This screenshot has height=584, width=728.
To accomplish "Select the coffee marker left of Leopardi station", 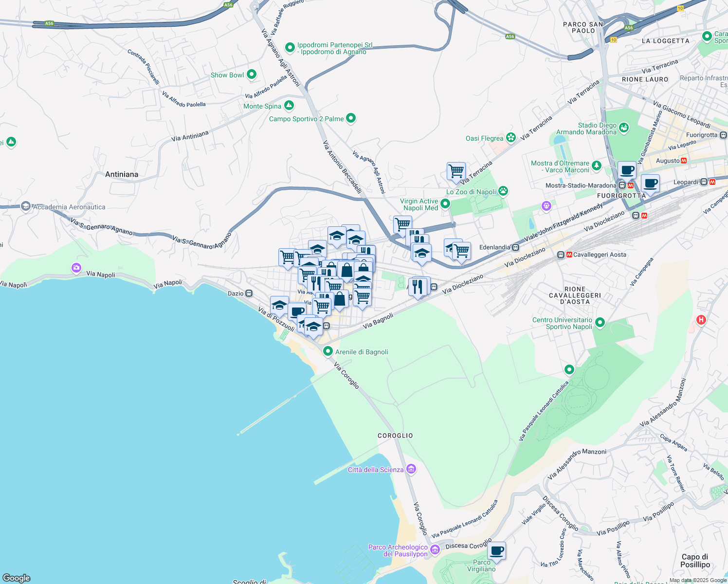I will coord(650,184).
